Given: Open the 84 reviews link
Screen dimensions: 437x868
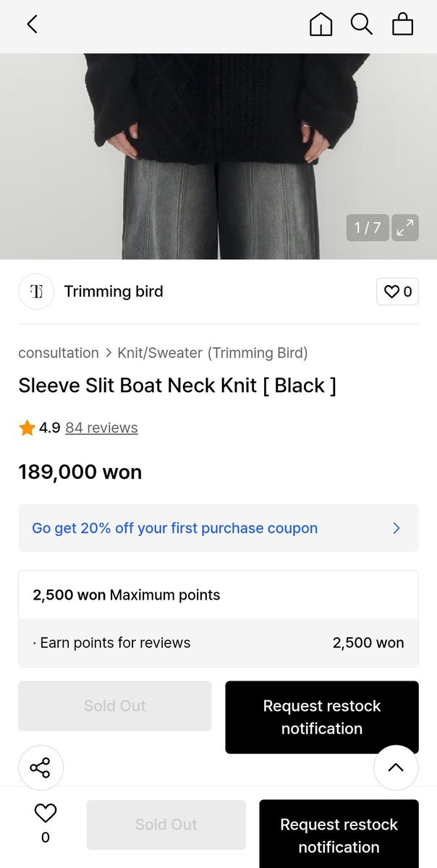Looking at the screenshot, I should click(101, 427).
